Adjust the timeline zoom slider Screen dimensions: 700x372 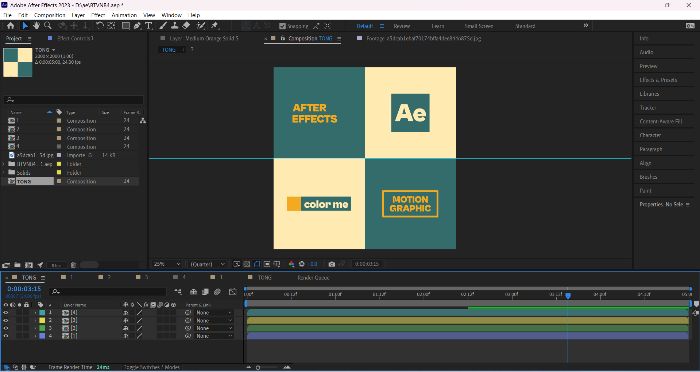[x=258, y=368]
